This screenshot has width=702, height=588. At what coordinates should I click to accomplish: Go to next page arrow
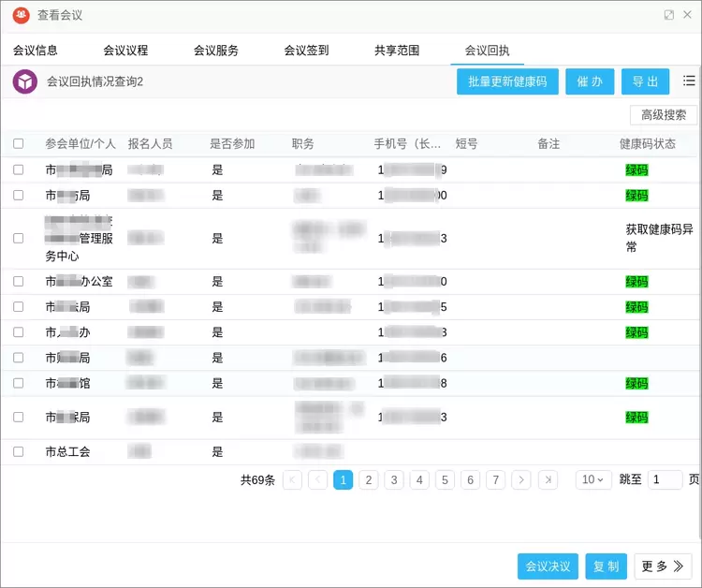click(521, 479)
